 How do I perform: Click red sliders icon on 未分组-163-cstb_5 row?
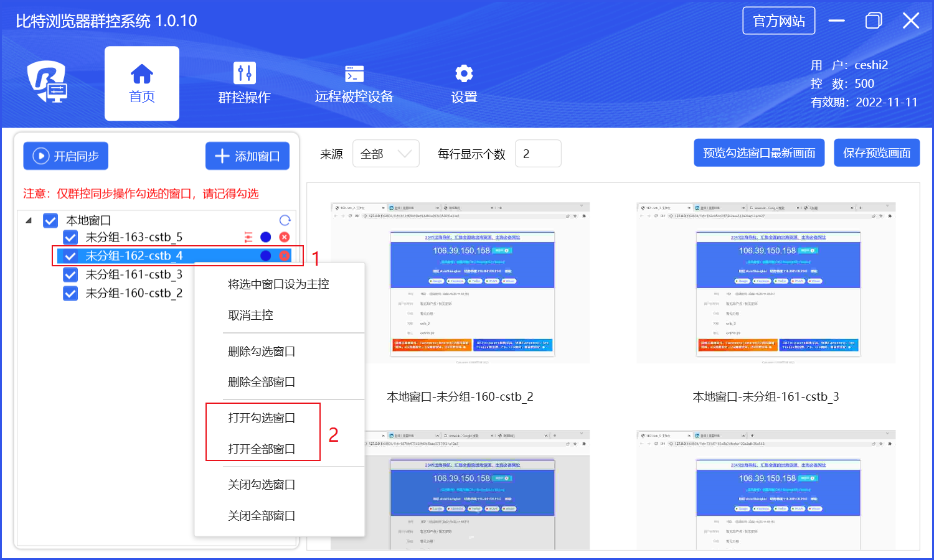coord(248,237)
